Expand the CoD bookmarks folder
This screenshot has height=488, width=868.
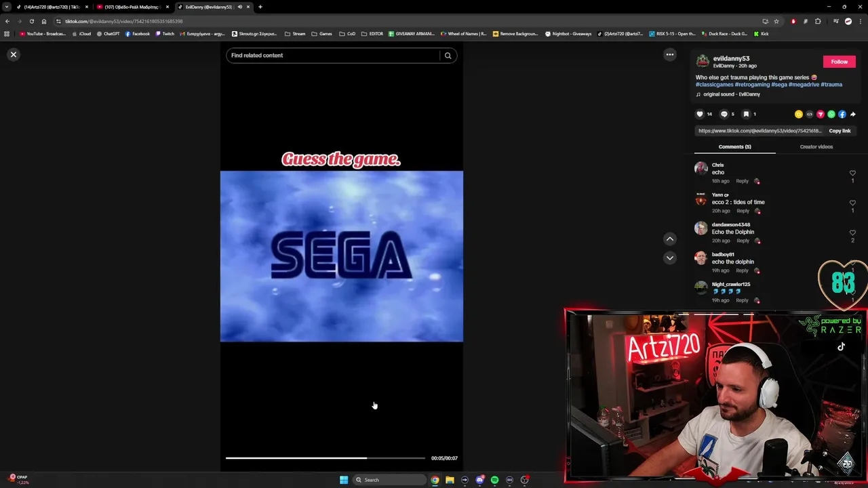(347, 34)
